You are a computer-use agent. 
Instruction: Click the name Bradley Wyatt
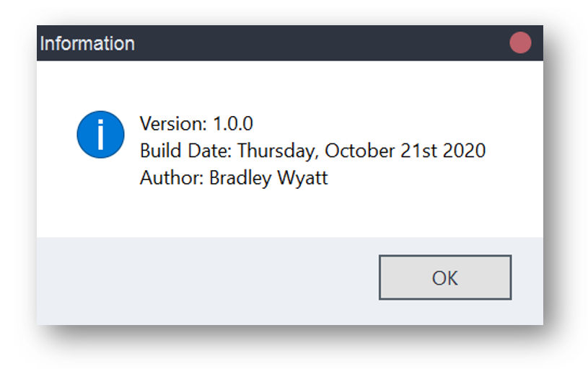(x=268, y=178)
